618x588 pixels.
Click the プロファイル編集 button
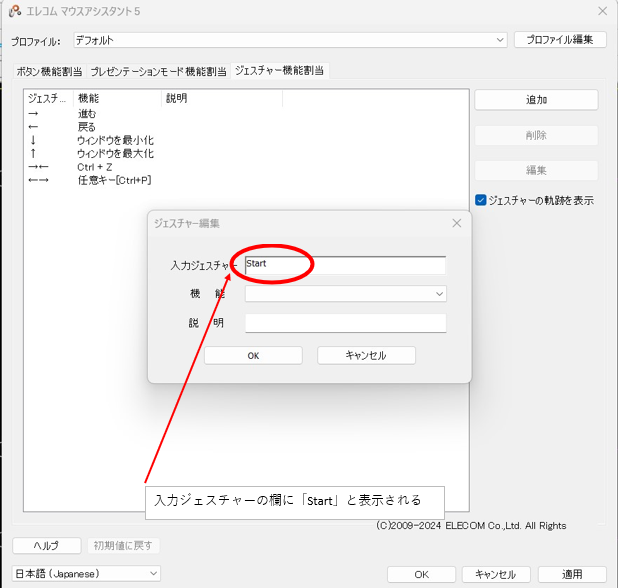[560, 39]
